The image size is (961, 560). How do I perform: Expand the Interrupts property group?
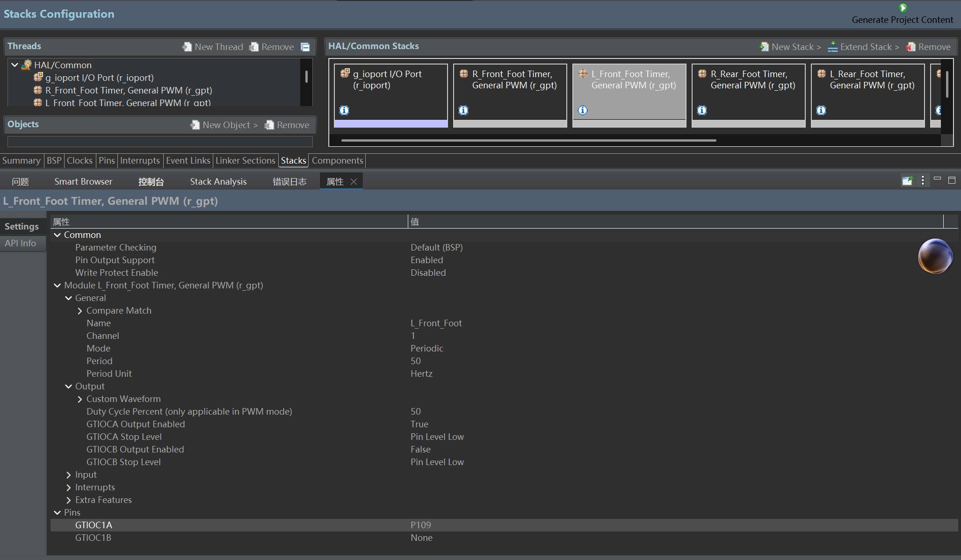[x=69, y=488]
